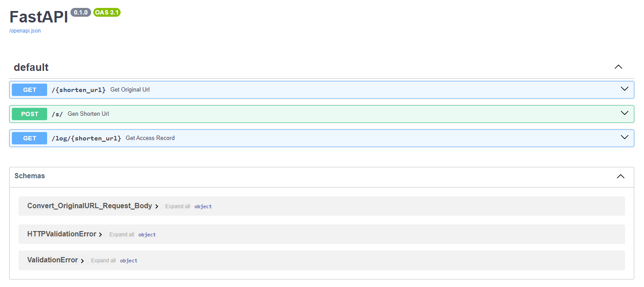644x287 pixels.
Task: Click GET badge for Get Access Record
Action: (x=29, y=138)
